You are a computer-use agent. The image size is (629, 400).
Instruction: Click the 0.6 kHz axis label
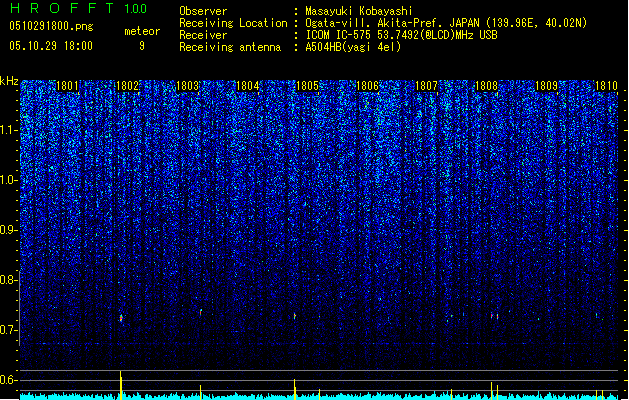[x=9, y=380]
